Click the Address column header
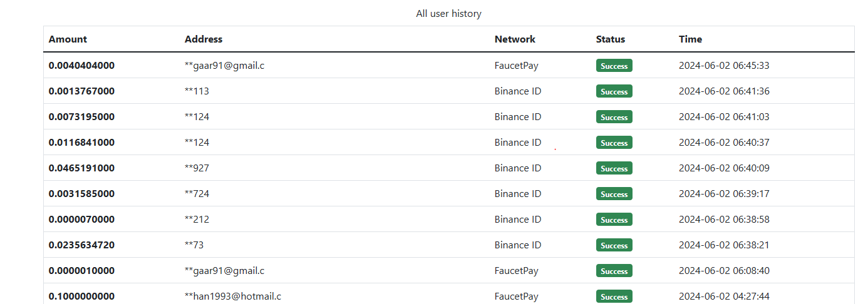This screenshot has height=304, width=868. coord(204,39)
